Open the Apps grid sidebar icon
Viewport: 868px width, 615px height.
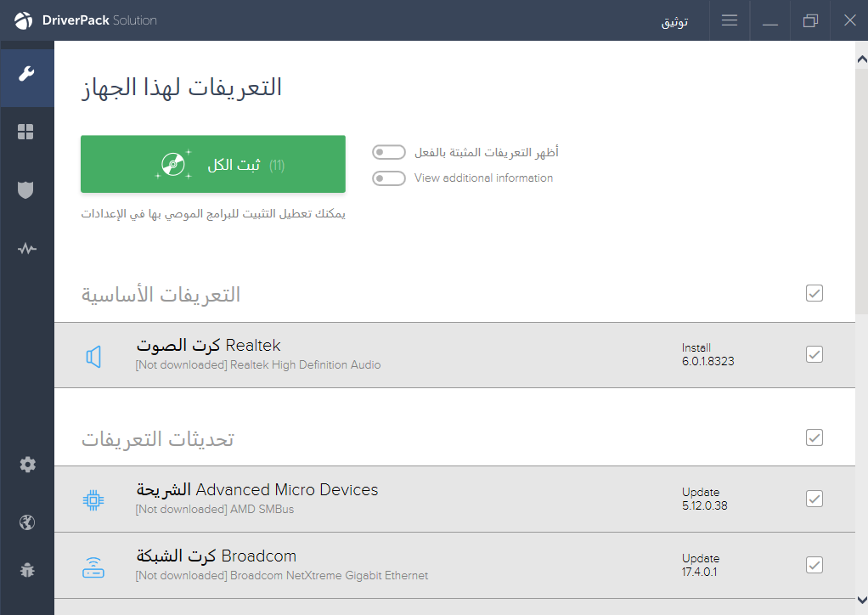[x=25, y=132]
